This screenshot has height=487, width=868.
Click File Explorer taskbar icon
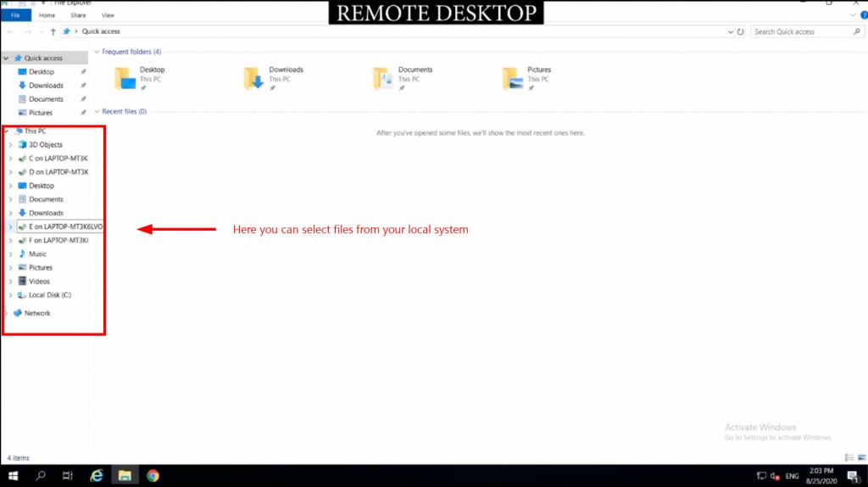[x=125, y=476]
